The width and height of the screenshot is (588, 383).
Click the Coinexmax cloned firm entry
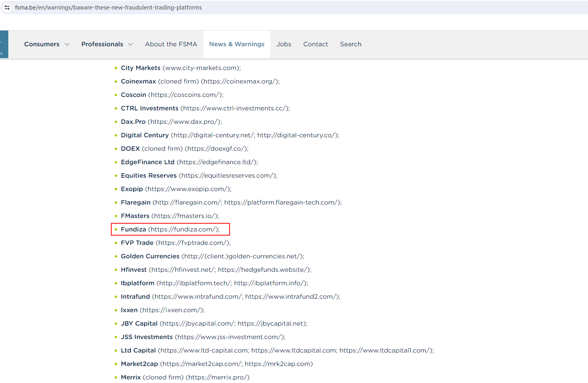tap(200, 82)
